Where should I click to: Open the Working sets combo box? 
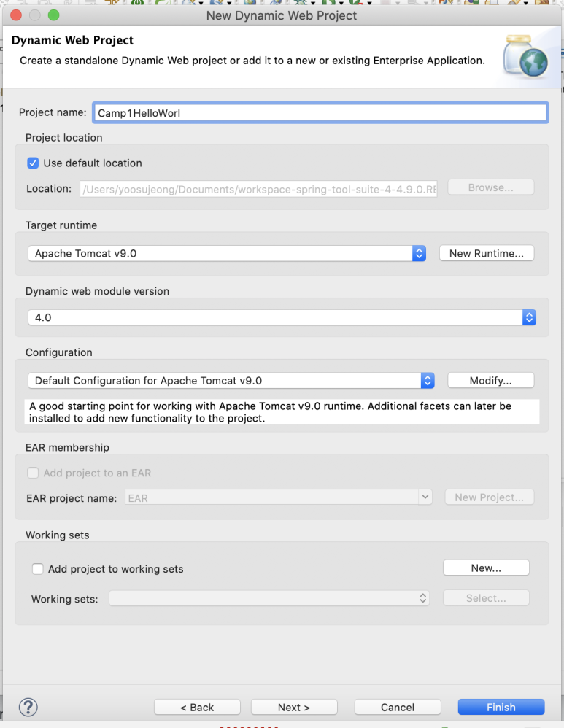coord(269,598)
